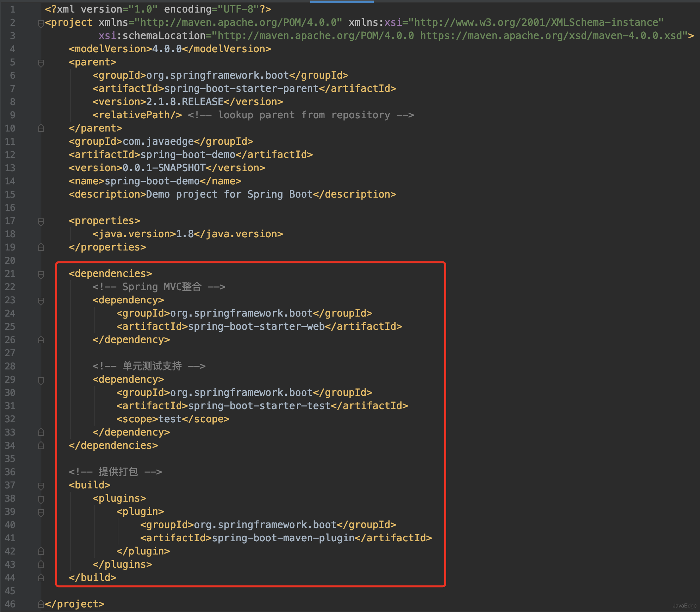
Task: Click line number 8 to set a breakpoint
Action: click(x=13, y=101)
